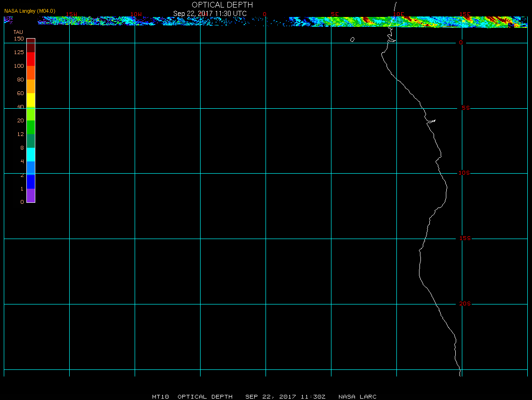Pick the dark blue swatch between 2 and 1
The height and width of the screenshot is (400, 532).
[31, 182]
